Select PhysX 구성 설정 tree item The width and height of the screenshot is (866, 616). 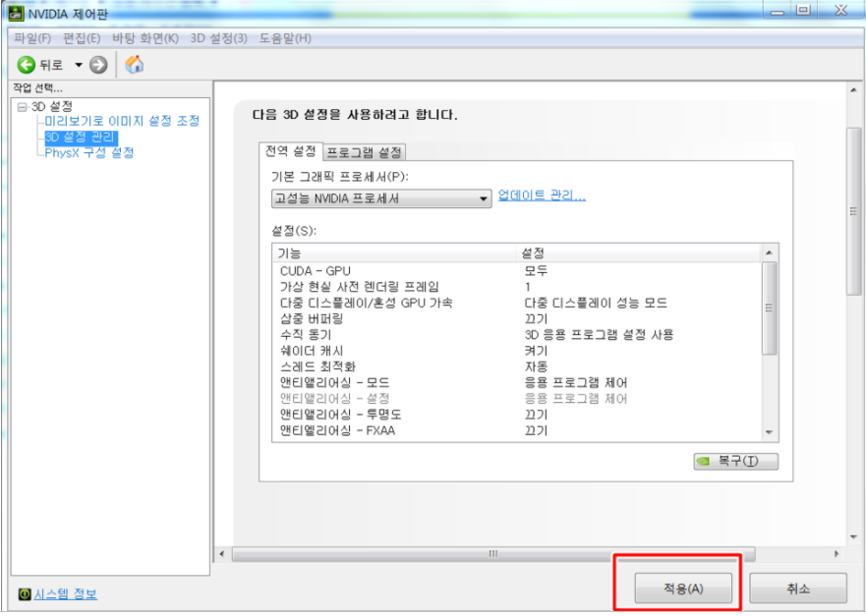(88, 153)
